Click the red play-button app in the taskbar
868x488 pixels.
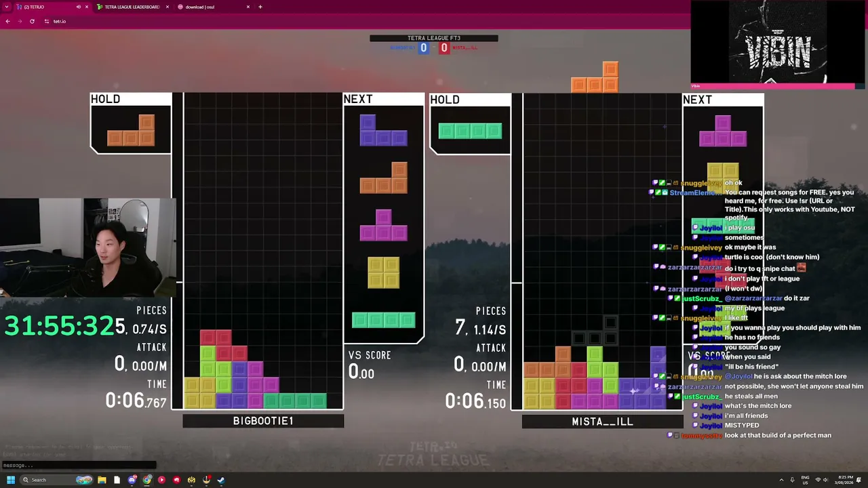(161, 480)
